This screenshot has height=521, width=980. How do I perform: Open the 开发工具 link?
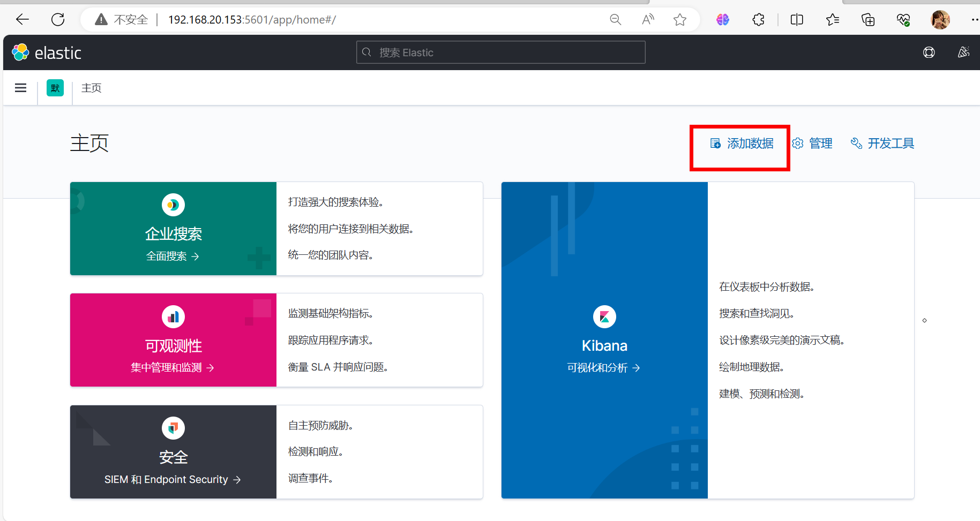[x=882, y=144]
